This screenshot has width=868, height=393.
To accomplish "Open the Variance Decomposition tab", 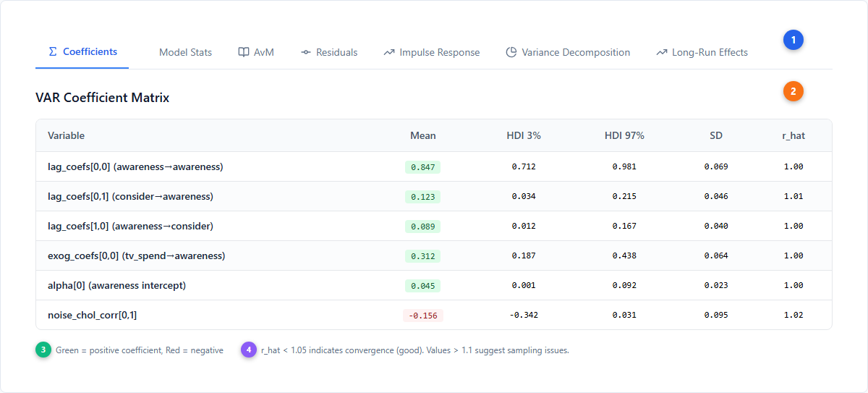I will (x=568, y=52).
